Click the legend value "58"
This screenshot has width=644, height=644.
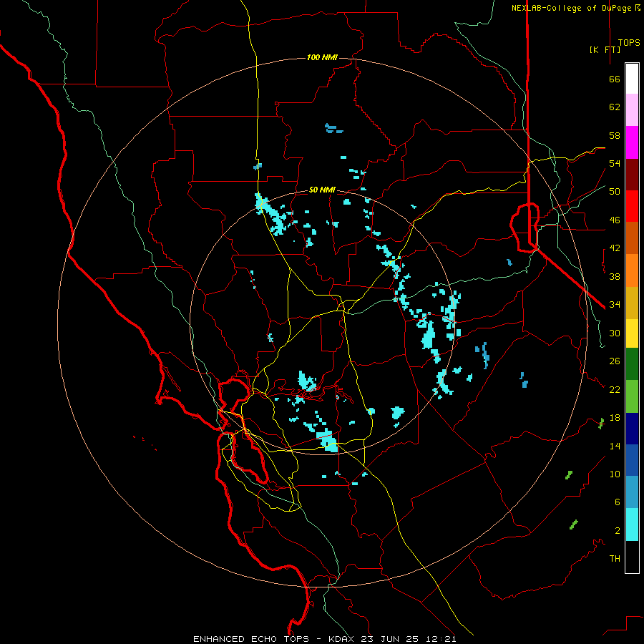tap(615, 135)
